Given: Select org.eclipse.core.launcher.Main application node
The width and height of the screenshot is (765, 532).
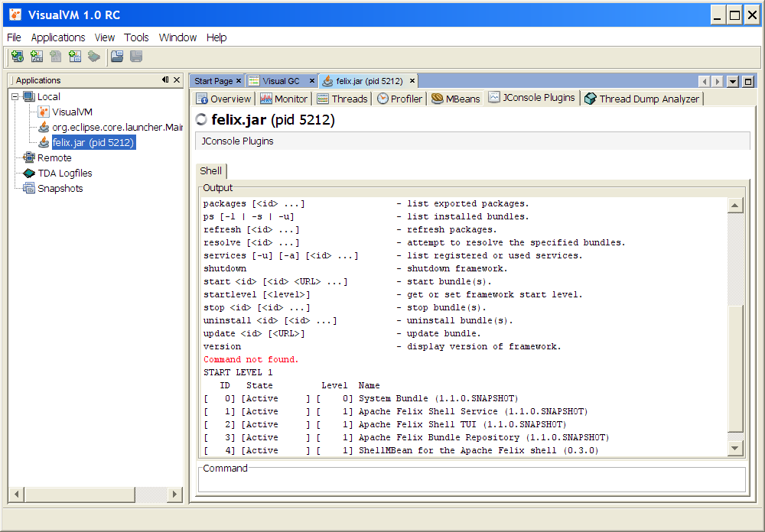Looking at the screenshot, I should [x=116, y=127].
